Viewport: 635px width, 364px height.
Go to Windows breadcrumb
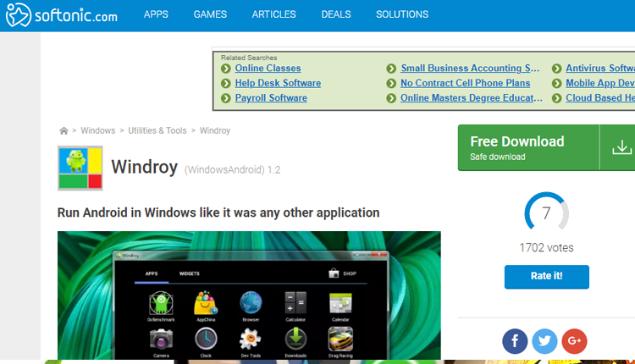pos(98,130)
